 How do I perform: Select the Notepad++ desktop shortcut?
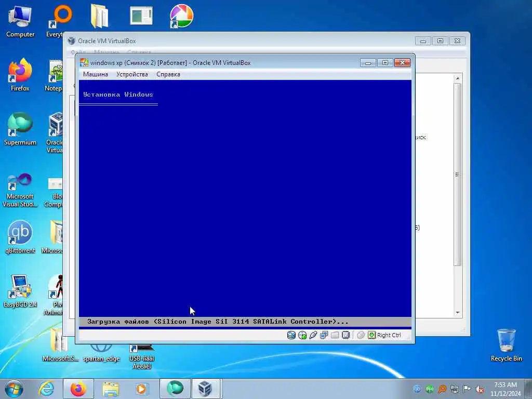(55, 75)
